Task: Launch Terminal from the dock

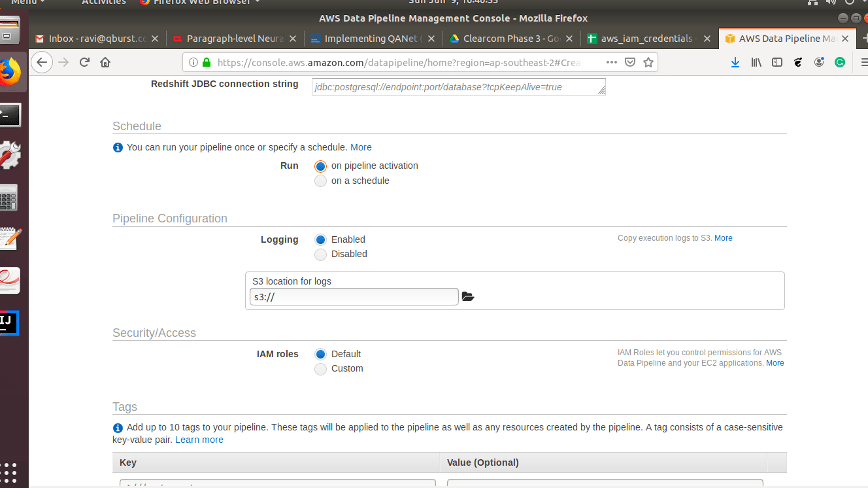Action: 10,115
